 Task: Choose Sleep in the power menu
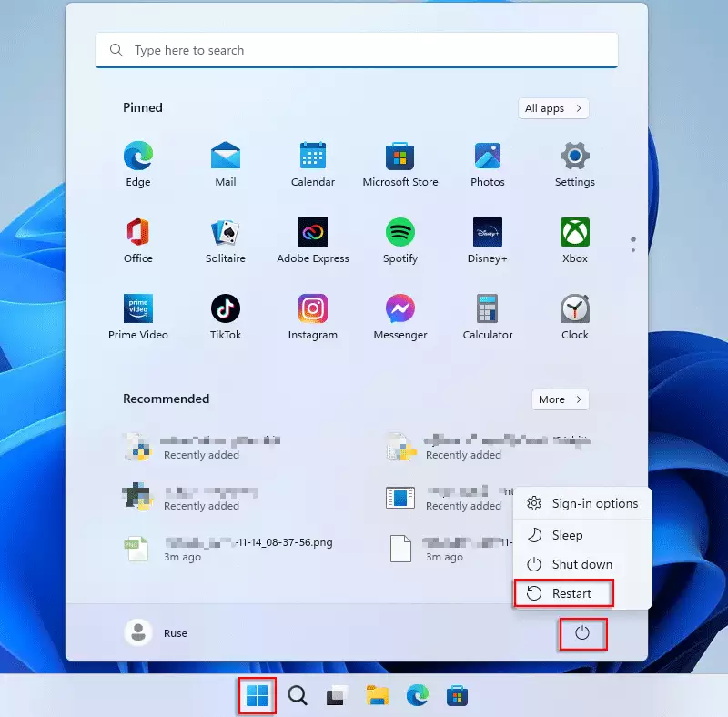(x=566, y=535)
